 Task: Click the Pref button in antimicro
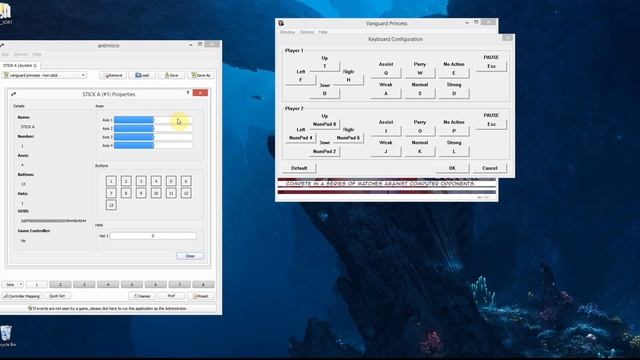tap(171, 296)
